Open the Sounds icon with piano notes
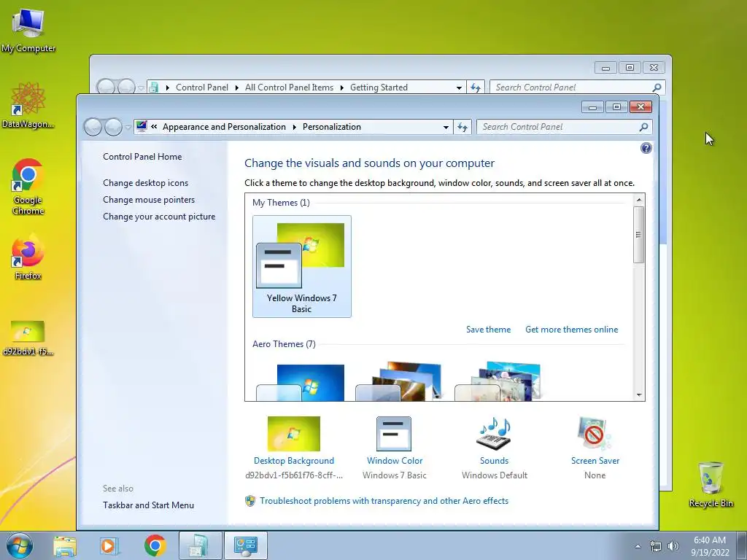Viewport: 747px width, 560px height. (494, 434)
